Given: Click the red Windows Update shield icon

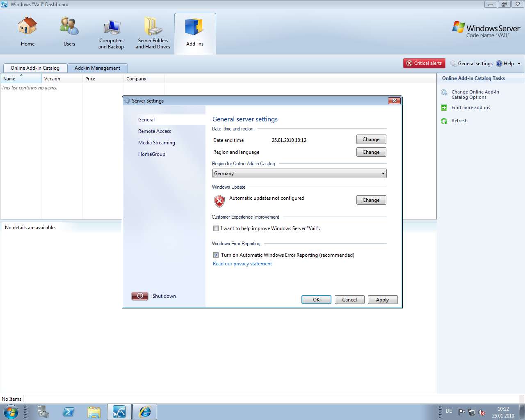Looking at the screenshot, I should 219,201.
